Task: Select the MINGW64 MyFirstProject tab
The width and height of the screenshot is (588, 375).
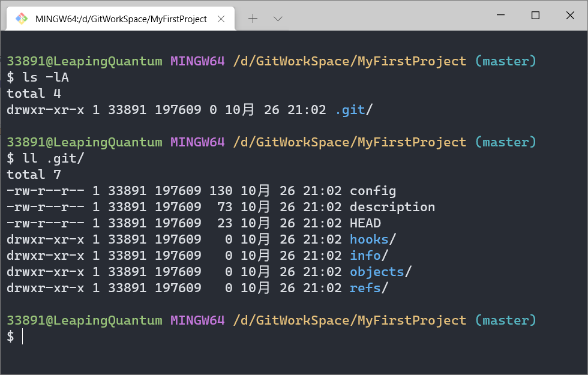Action: tap(121, 19)
